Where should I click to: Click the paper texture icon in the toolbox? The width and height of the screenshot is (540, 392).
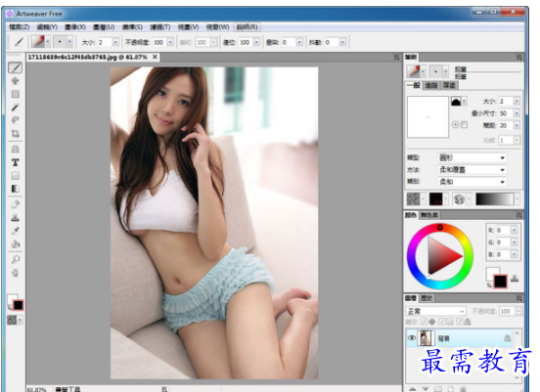pyautogui.click(x=12, y=320)
